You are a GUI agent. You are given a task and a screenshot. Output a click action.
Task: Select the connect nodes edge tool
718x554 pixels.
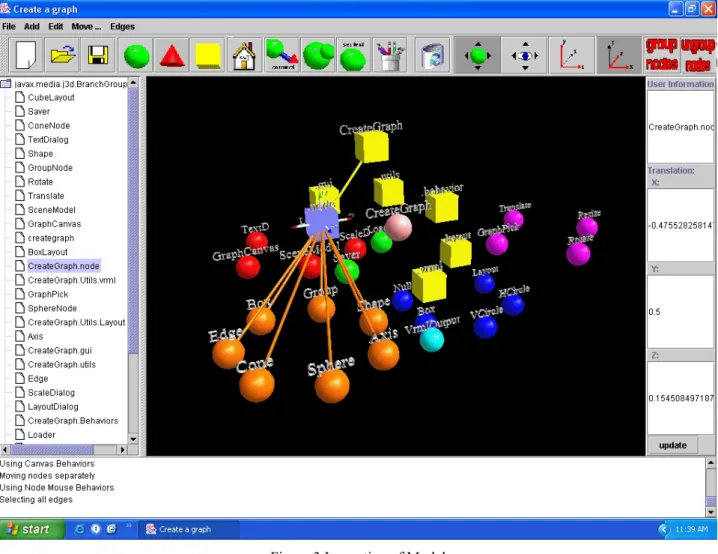pos(281,55)
